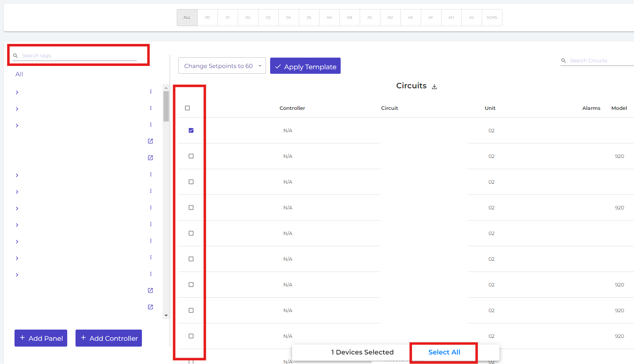Expand the lowest chevron in sidebar tree
Viewport: 634px width, 364px height.
[17, 275]
